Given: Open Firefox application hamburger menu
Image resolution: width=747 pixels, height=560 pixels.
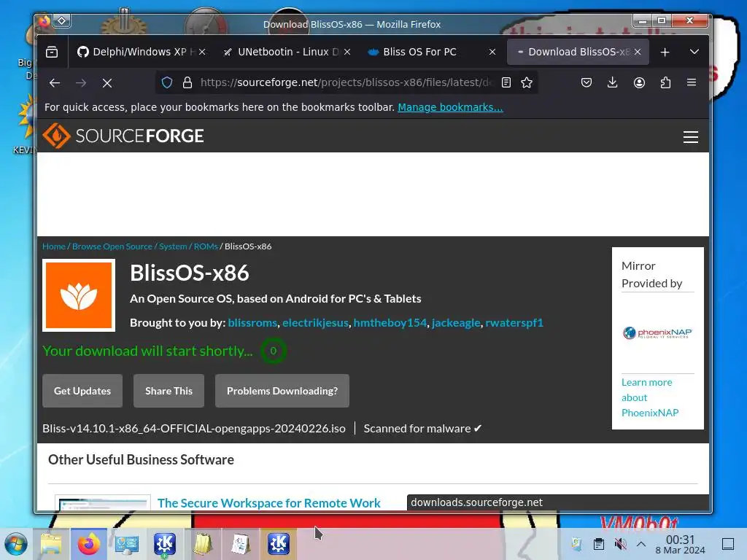Looking at the screenshot, I should [x=692, y=83].
